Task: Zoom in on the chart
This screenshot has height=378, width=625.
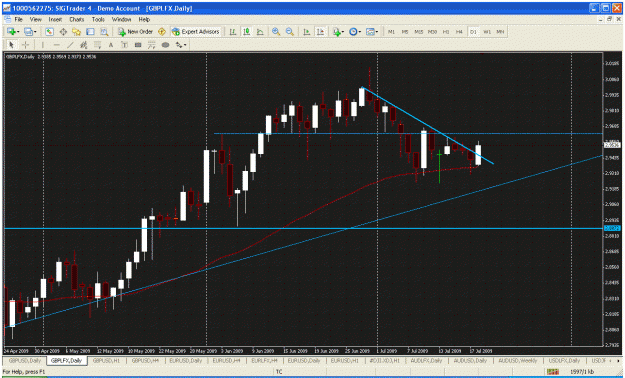Action: tap(275, 32)
